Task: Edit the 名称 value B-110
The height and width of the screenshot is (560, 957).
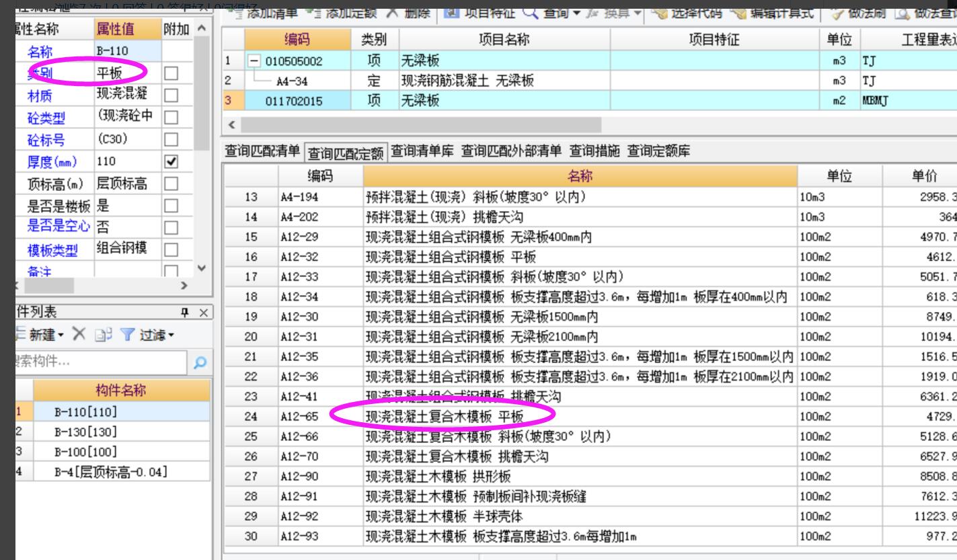Action: coord(127,51)
